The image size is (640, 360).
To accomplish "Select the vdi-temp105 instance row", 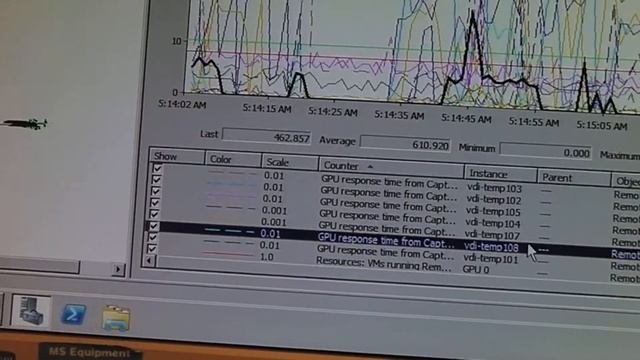I will coord(493,212).
